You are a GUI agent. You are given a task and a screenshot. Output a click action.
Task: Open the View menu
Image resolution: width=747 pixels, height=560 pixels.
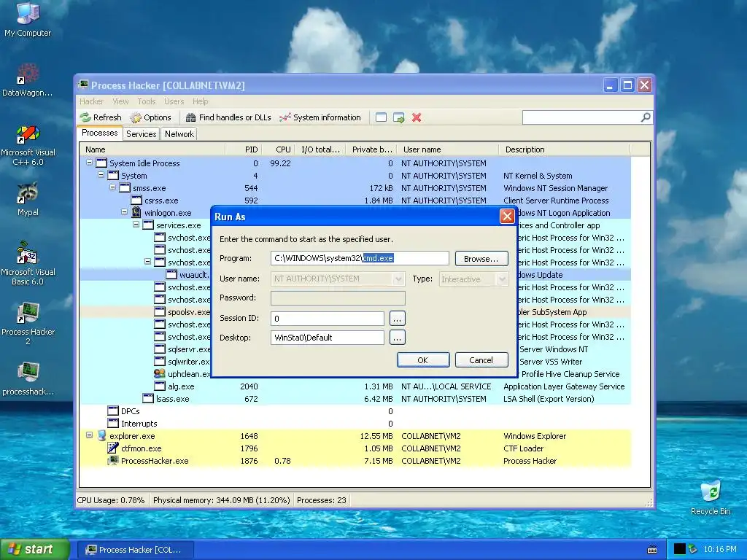coord(120,101)
